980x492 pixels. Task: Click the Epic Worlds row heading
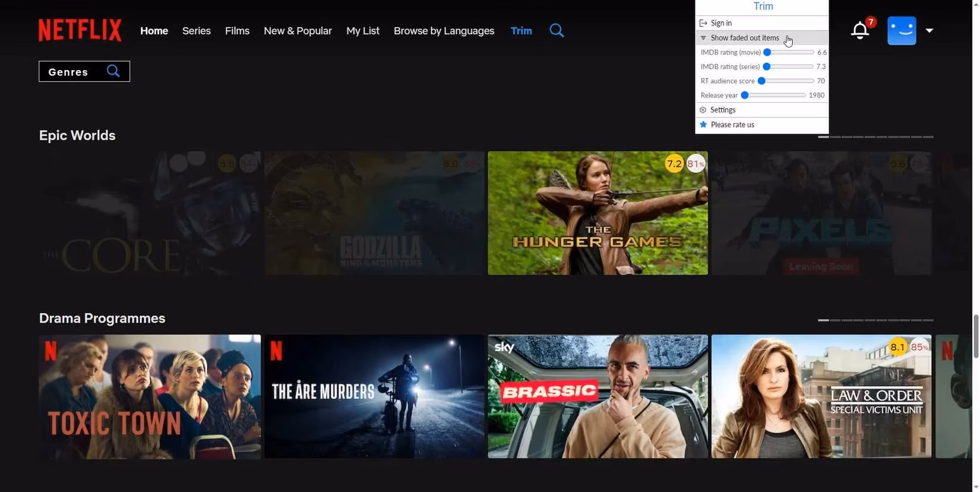pos(77,135)
